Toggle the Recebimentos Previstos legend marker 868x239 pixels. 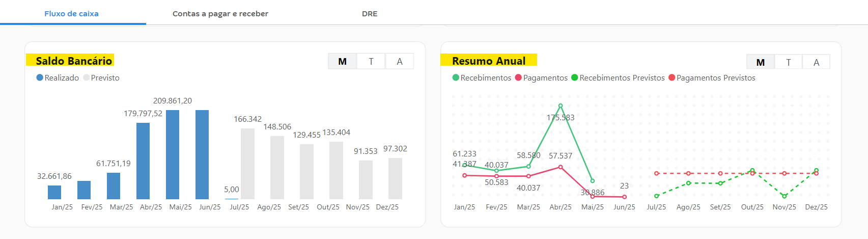(575, 78)
